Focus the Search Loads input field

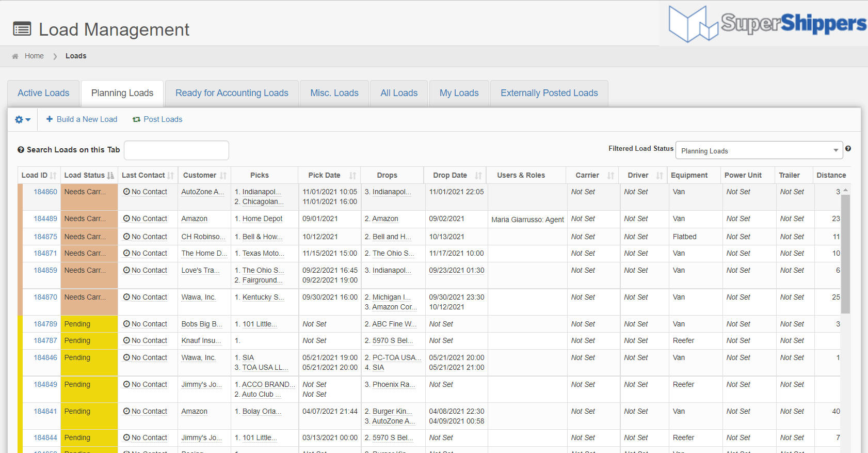point(176,150)
